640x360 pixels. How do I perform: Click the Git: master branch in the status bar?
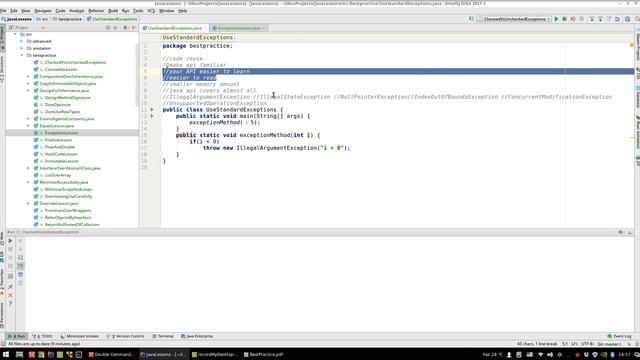tap(609, 344)
